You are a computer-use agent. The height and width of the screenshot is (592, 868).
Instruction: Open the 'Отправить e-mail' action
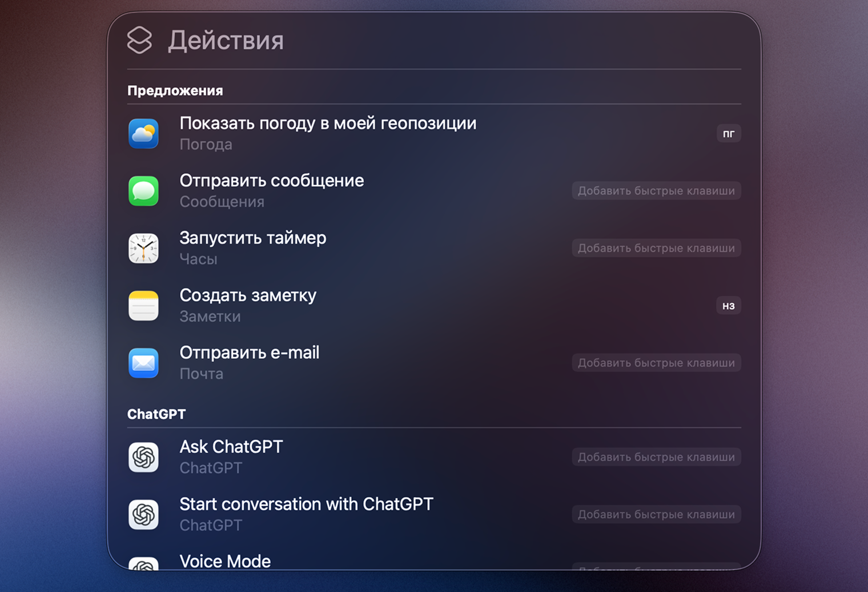click(250, 353)
